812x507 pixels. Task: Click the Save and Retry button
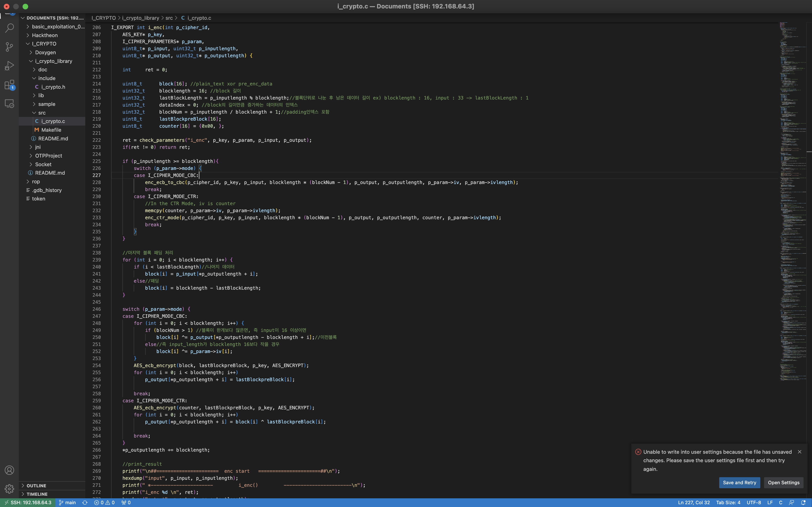coord(739,483)
